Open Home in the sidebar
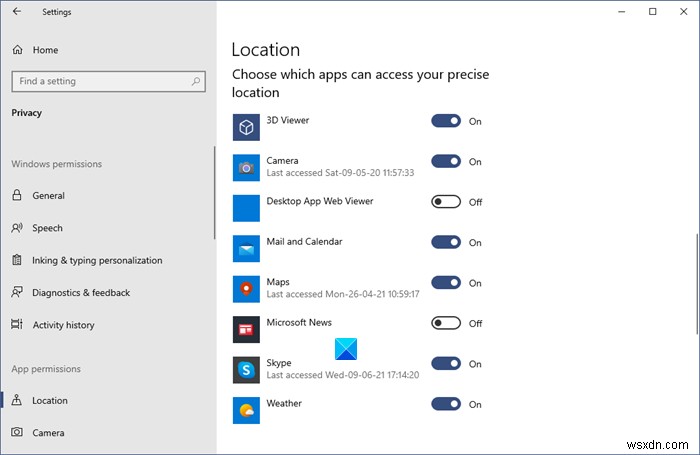This screenshot has width=700, height=455. (x=107, y=50)
